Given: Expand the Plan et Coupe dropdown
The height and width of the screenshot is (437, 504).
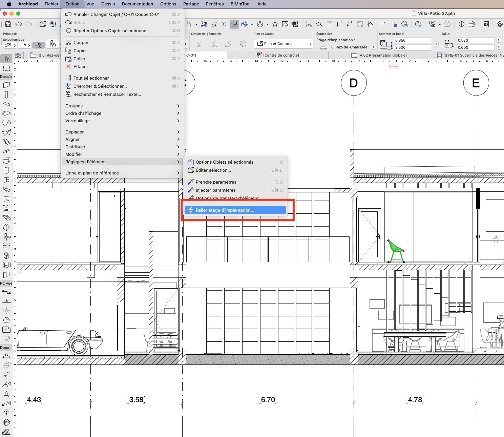Looking at the screenshot, I should click(x=283, y=44).
